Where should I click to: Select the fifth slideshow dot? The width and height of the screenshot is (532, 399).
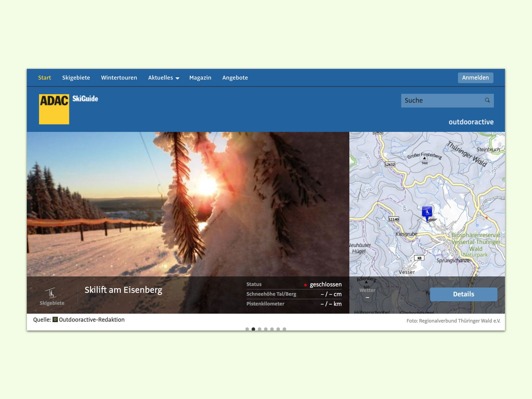click(272, 329)
